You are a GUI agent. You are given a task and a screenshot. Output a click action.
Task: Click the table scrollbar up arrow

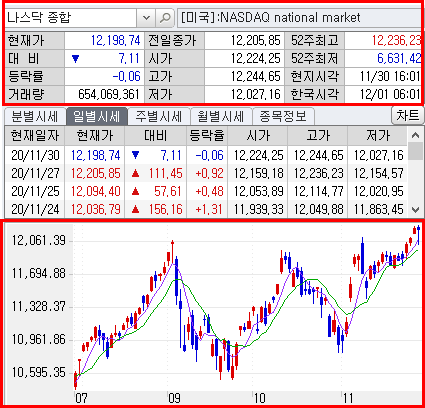[x=415, y=135]
